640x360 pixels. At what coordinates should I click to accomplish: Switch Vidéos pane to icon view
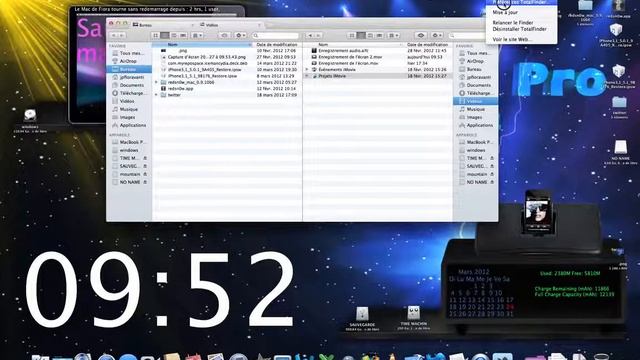352,36
